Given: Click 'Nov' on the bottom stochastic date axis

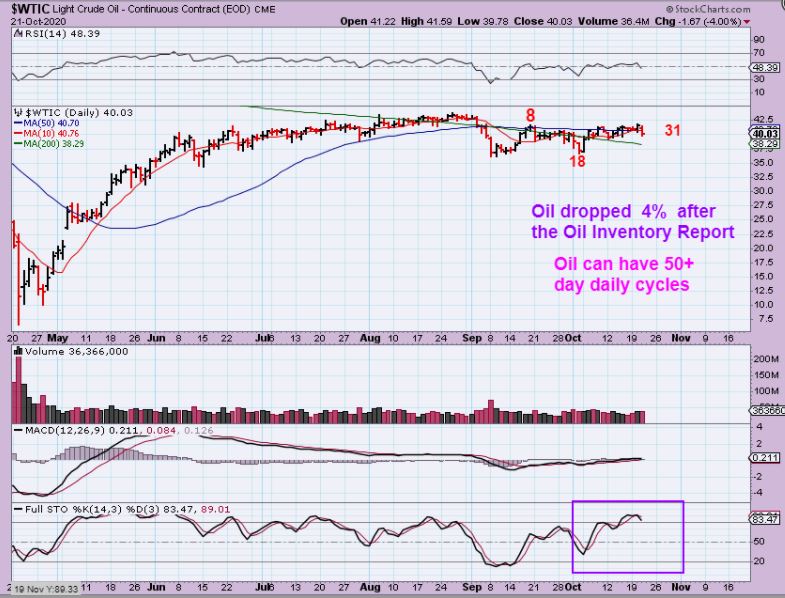Looking at the screenshot, I should (x=680, y=587).
